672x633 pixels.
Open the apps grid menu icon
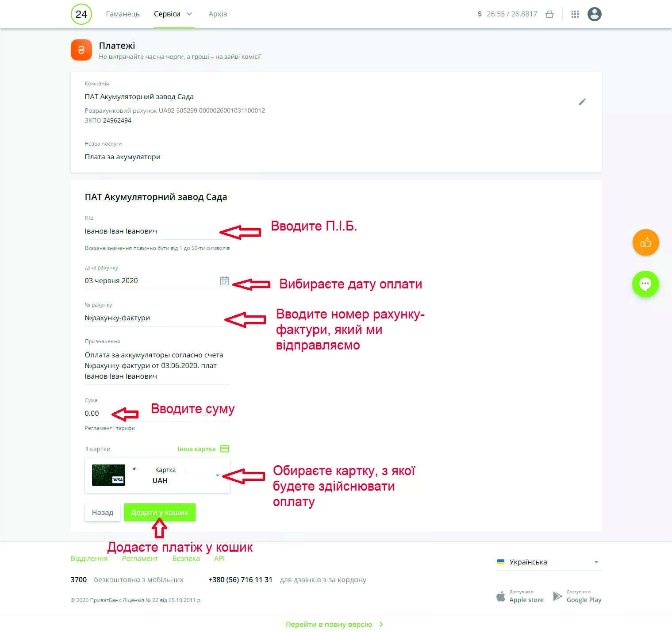click(575, 14)
